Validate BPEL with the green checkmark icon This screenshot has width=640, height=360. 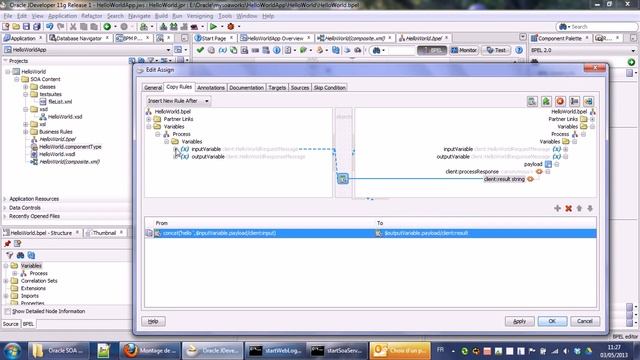[200, 50]
